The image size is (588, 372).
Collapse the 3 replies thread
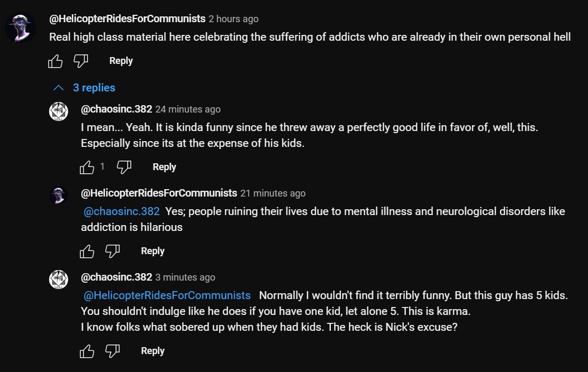click(x=84, y=88)
